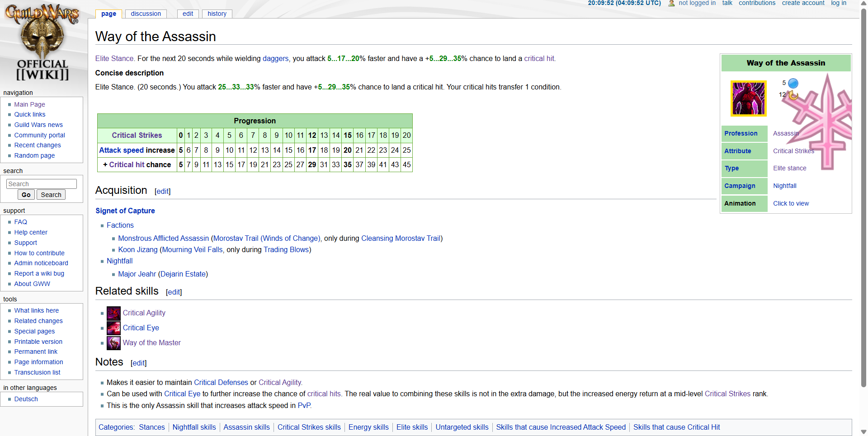Open Report a wiki bug link
The height and width of the screenshot is (436, 868).
39,274
